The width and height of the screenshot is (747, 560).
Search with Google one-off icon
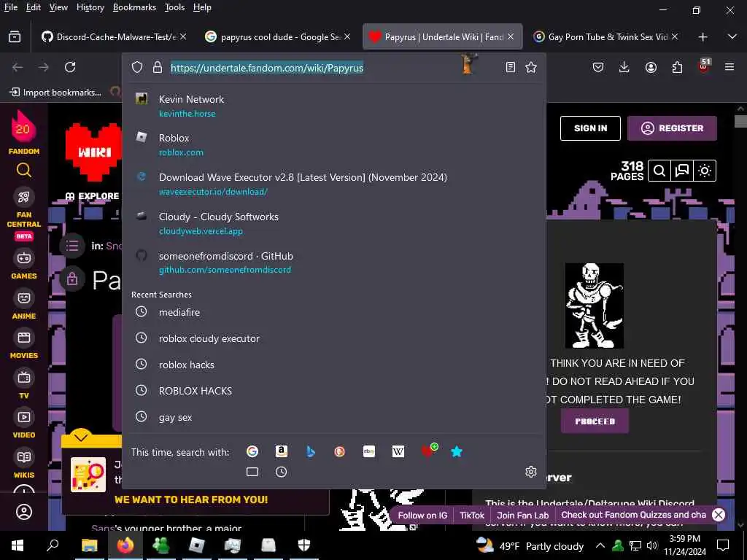(252, 451)
